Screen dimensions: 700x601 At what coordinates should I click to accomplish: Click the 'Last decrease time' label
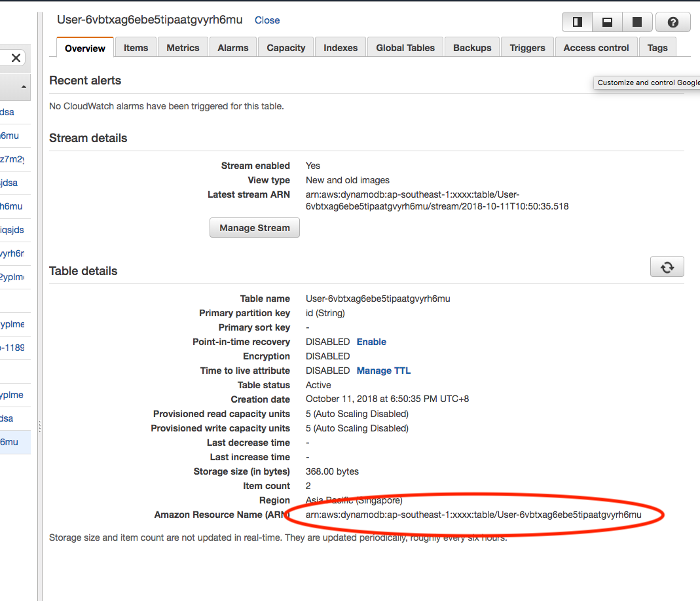tap(248, 443)
